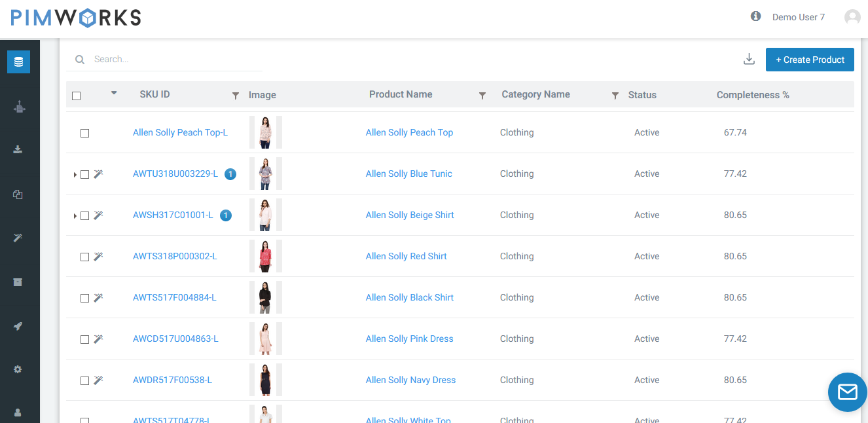The image size is (868, 423).
Task: Click the info icon beside Demo User 7
Action: [x=755, y=16]
